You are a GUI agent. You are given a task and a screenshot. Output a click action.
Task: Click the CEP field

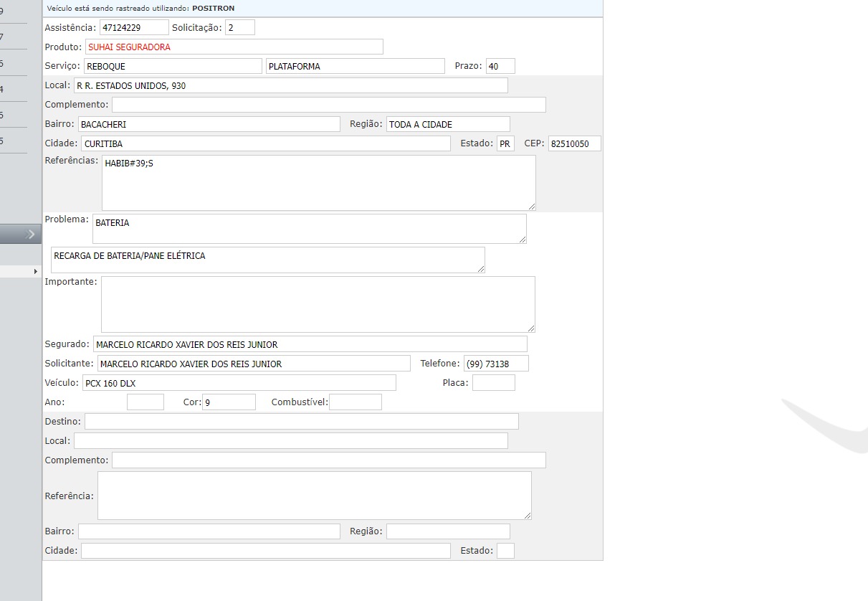(x=574, y=144)
